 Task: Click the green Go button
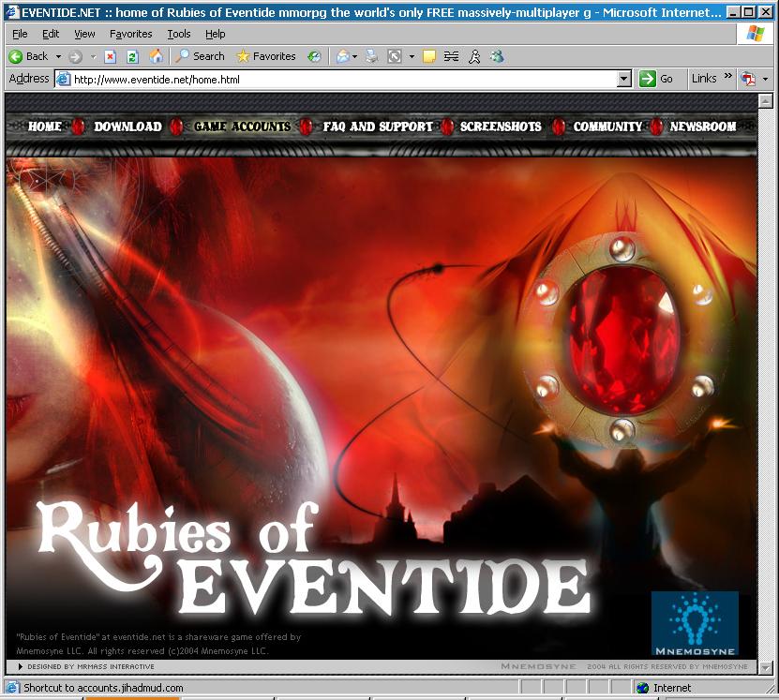[x=656, y=79]
